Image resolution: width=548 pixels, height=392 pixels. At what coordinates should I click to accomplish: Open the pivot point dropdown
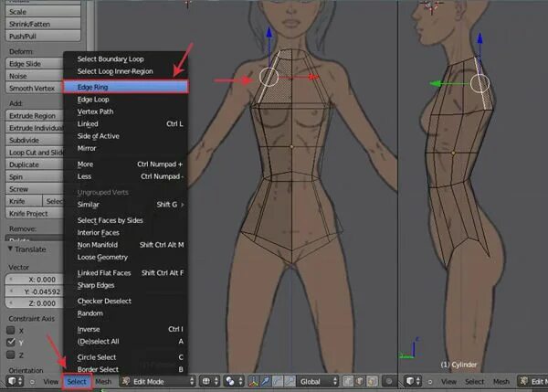[x=234, y=381]
